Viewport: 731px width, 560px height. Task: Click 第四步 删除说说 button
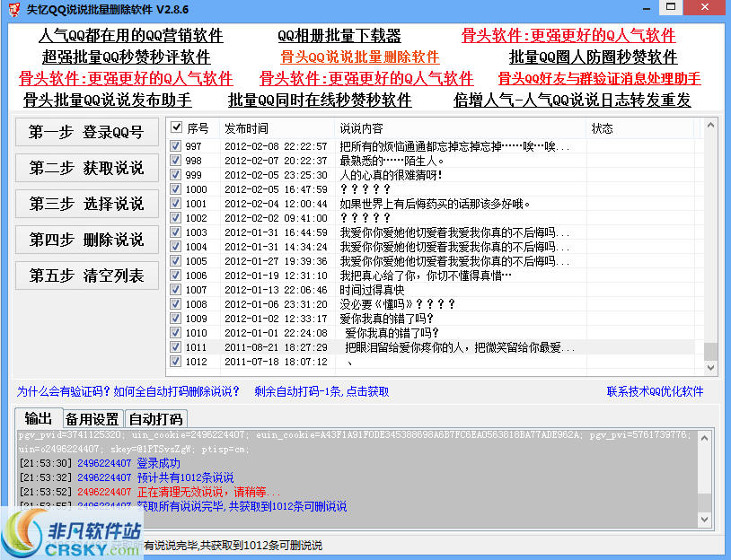87,240
